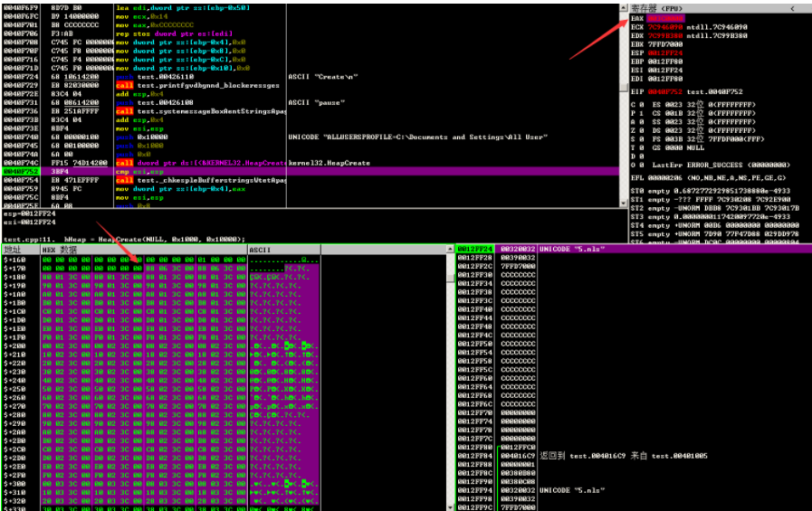812x511 pixels.
Task: Select the EBX register value 7FFD7000
Action: (665, 44)
